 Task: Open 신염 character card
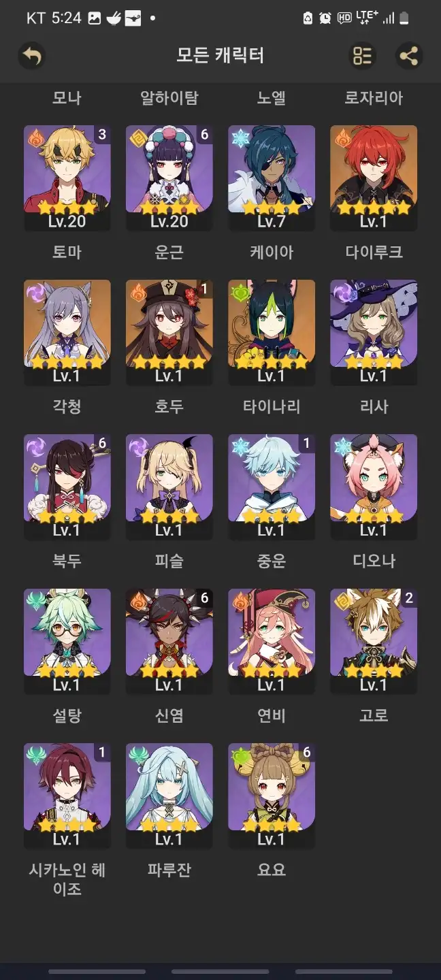[169, 642]
